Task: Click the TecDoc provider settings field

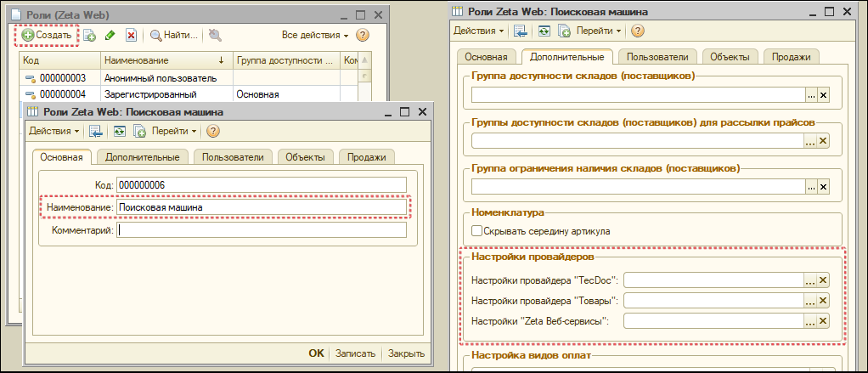Action: pyautogui.click(x=713, y=280)
